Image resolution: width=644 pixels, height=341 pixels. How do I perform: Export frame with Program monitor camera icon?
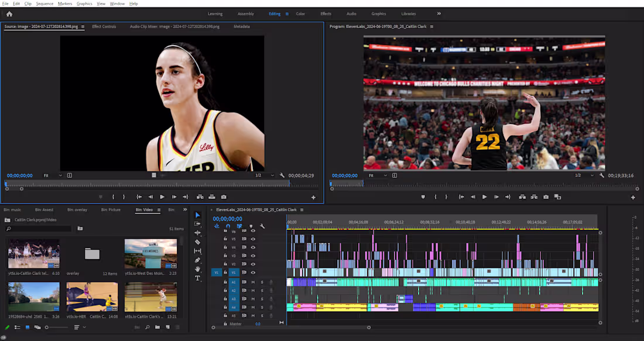(x=546, y=197)
